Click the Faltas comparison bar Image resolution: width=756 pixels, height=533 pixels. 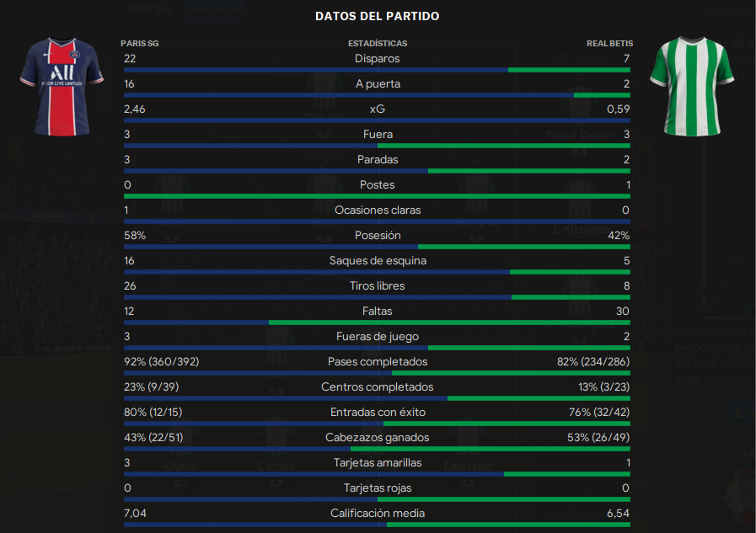point(377,322)
